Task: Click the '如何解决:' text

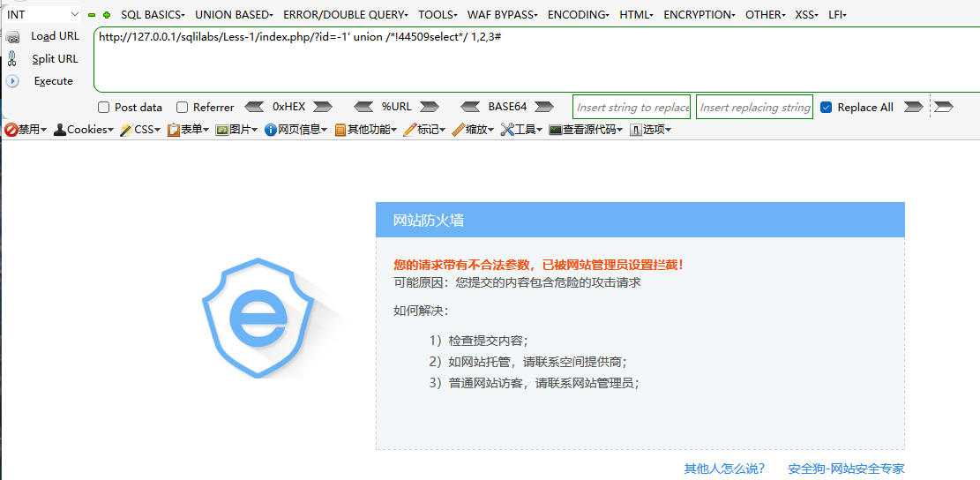Action: point(422,311)
